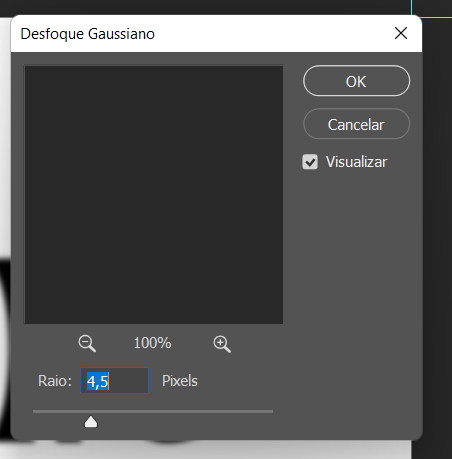Click the Cancelar button
The height and width of the screenshot is (459, 452).
(356, 124)
